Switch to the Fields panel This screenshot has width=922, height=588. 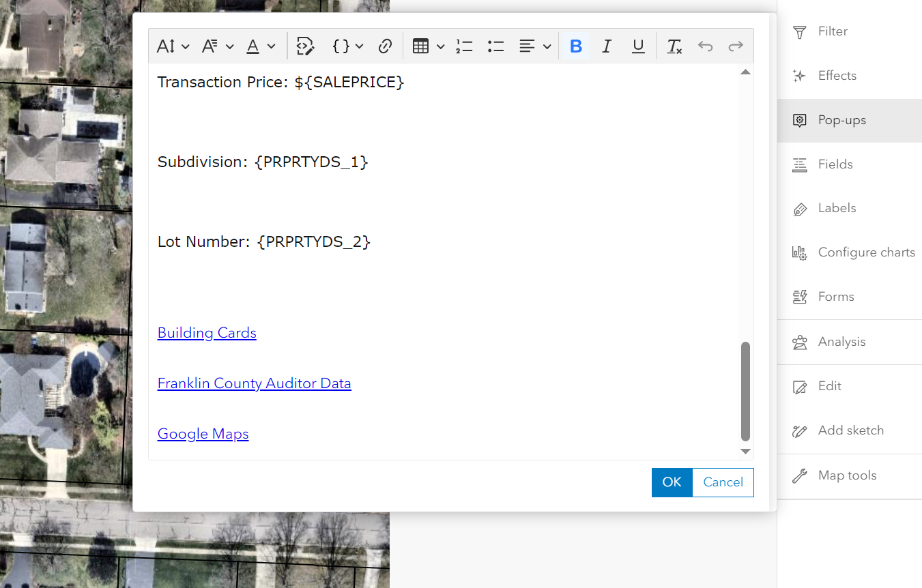(x=835, y=164)
